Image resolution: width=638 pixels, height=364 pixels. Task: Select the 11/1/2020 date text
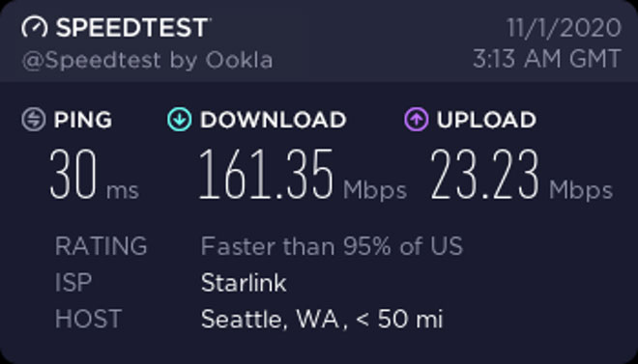click(x=564, y=28)
